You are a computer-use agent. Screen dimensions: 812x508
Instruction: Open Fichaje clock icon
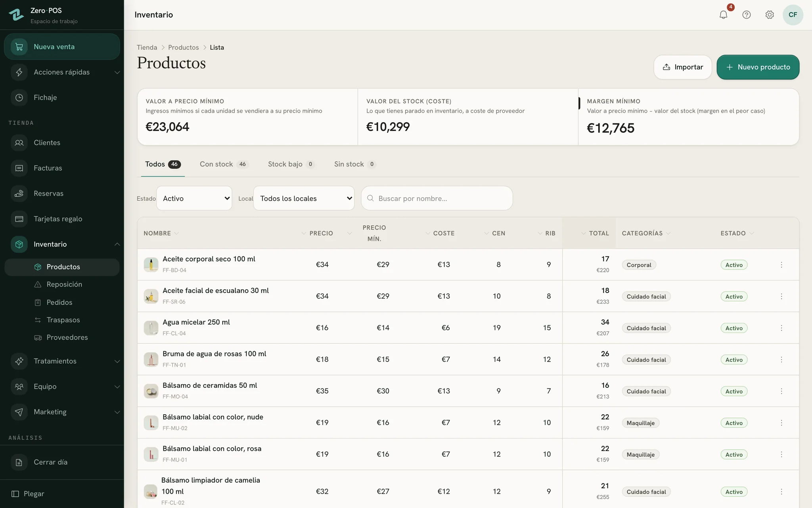click(x=19, y=98)
